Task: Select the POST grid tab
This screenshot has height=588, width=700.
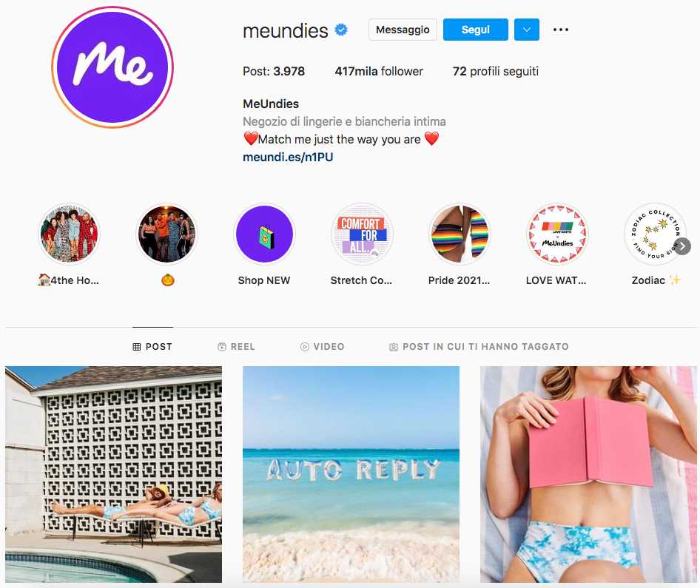Action: 152,347
